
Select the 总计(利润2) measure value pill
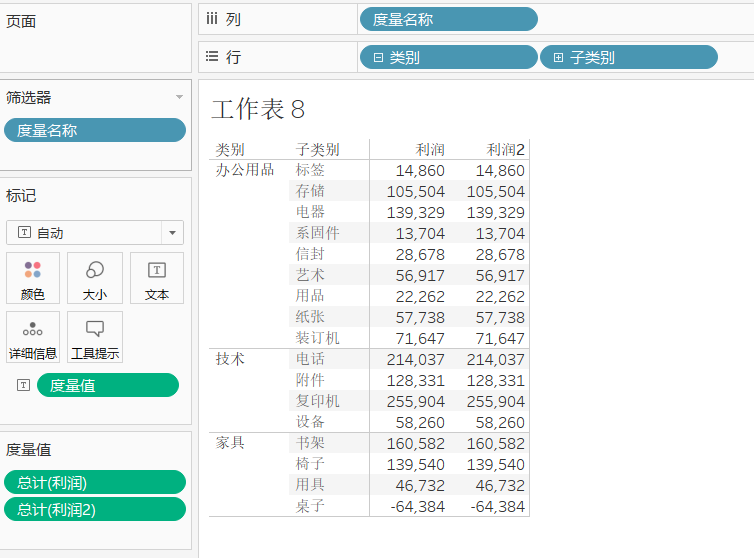(95, 509)
